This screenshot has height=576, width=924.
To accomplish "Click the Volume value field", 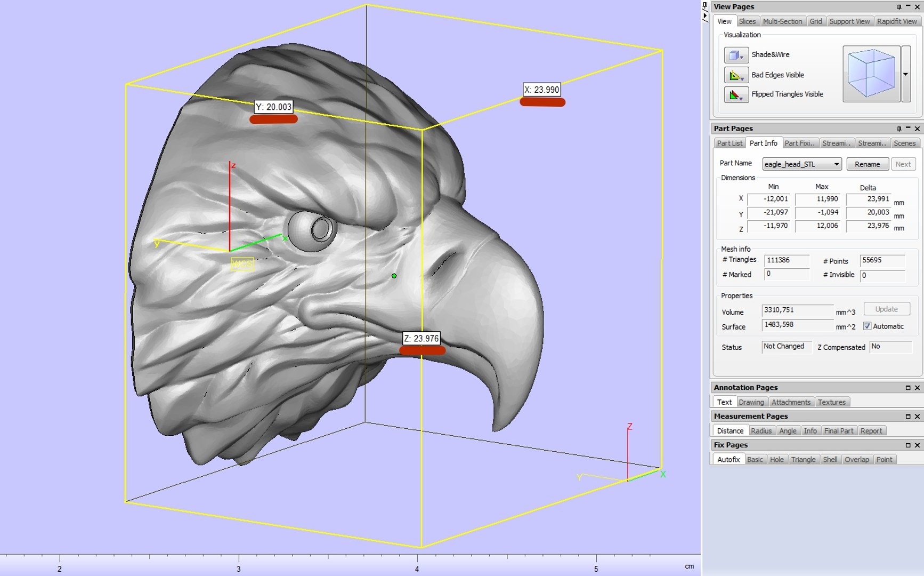I will [x=798, y=310].
